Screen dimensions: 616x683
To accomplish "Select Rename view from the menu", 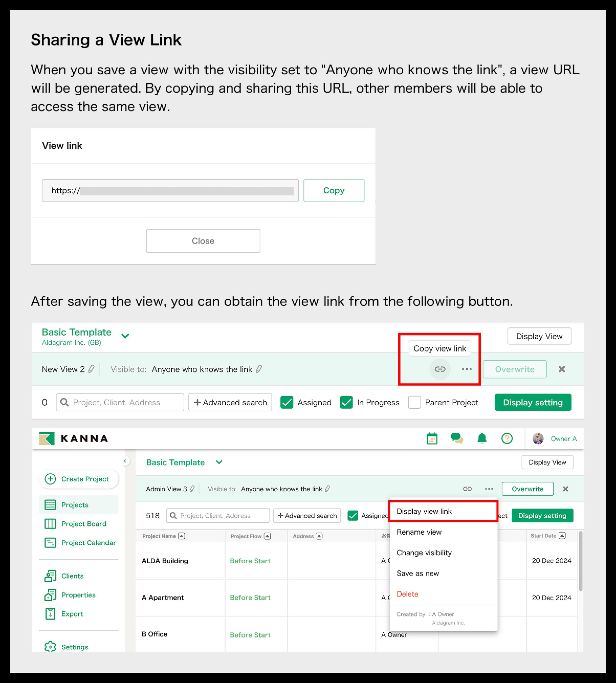I will point(419,532).
